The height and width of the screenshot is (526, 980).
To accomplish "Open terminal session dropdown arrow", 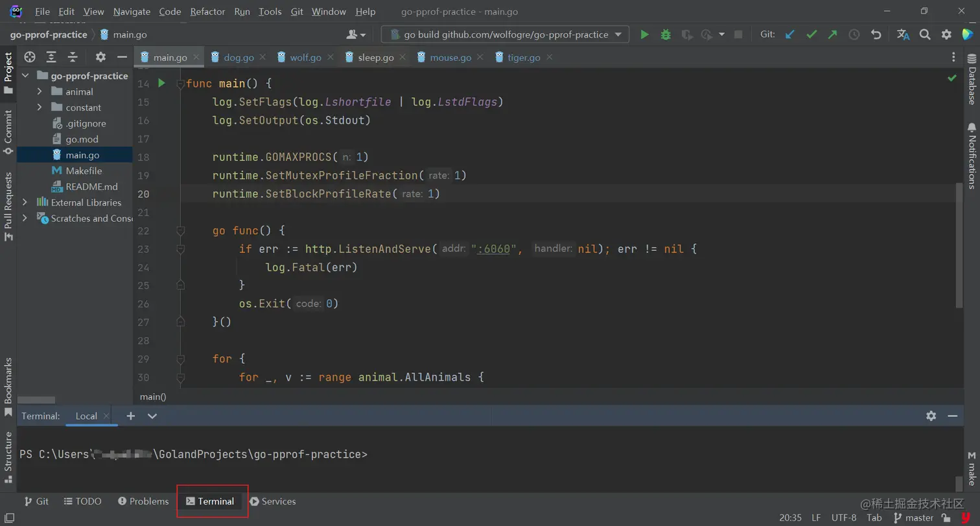I will coord(152,416).
